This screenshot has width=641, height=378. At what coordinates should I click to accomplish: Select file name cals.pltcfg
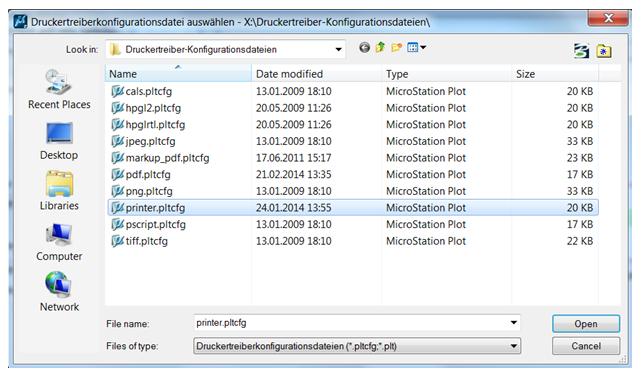149,92
